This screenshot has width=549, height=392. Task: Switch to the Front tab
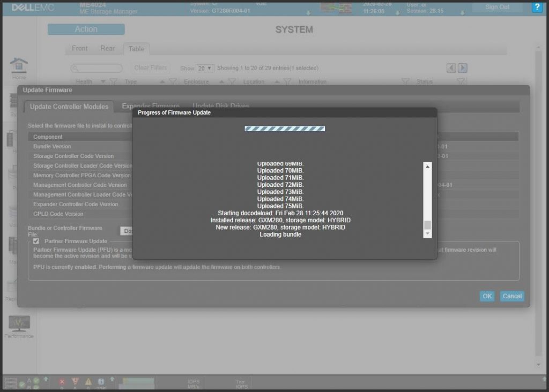[79, 48]
